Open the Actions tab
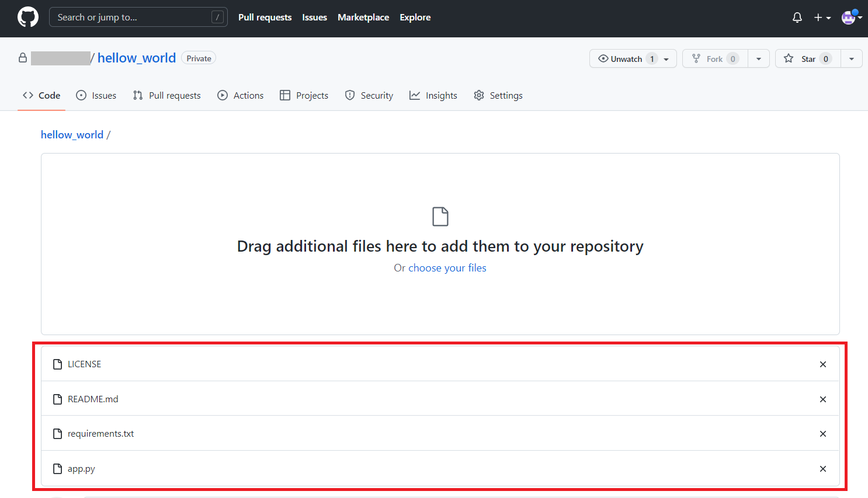The height and width of the screenshot is (498, 868). 241,96
